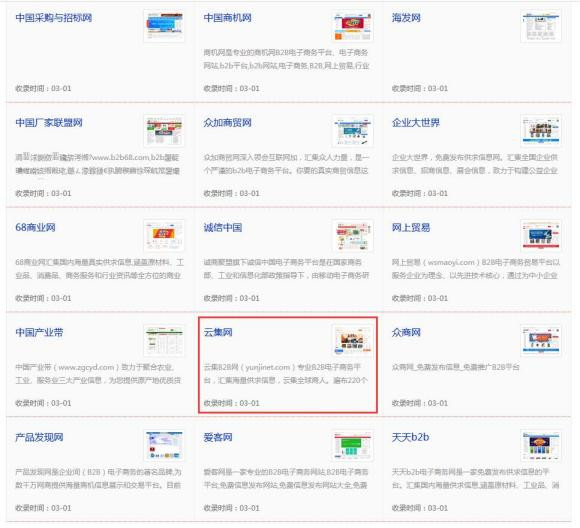Image resolution: width=580 pixels, height=528 pixels.
Task: Click the 众商网 description line
Action: tap(455, 367)
